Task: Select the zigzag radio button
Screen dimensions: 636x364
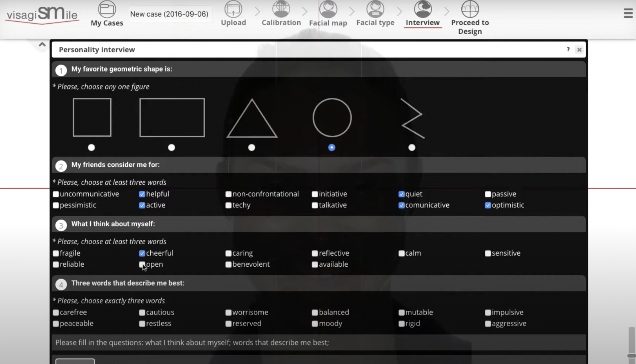Action: (412, 147)
